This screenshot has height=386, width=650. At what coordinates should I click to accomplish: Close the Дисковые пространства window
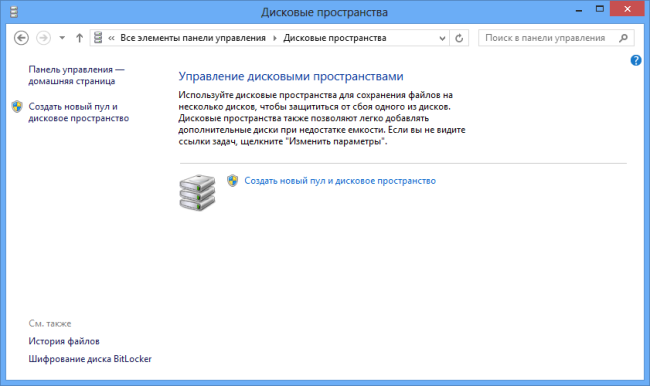(x=627, y=9)
